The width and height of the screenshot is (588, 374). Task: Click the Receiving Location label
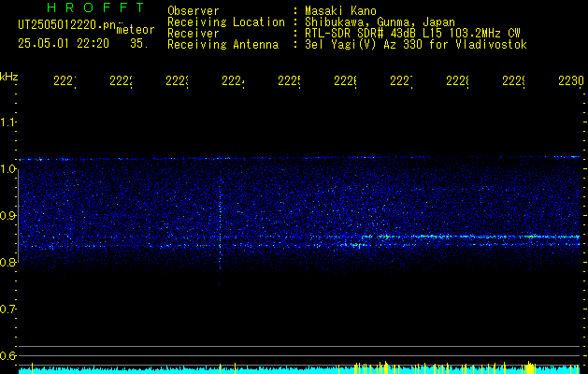tap(226, 22)
